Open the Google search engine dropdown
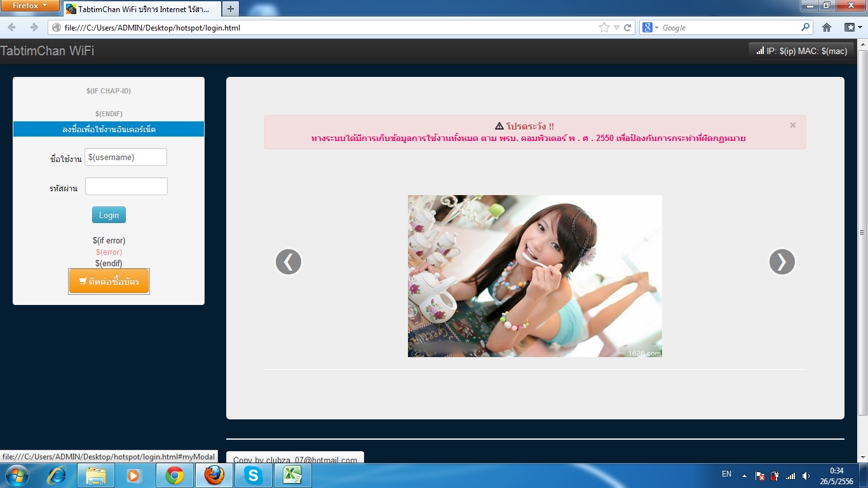The image size is (868, 488). pos(650,27)
